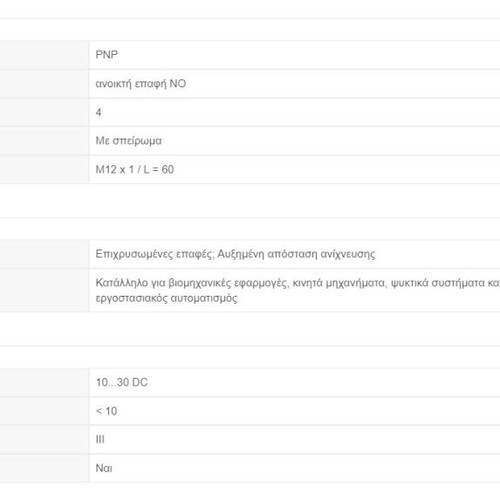Click the gray label cell beside PNP
The image size is (500, 500).
pyautogui.click(x=44, y=55)
